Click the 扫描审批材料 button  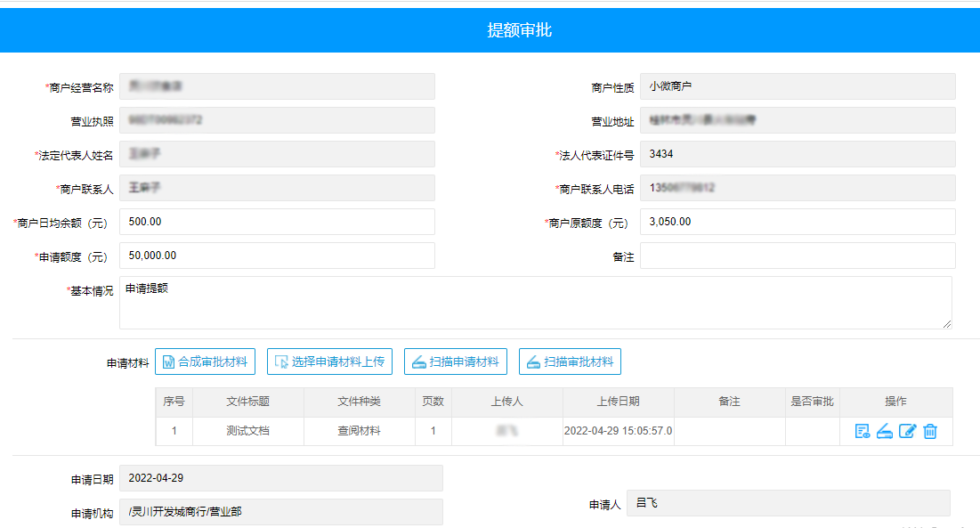coord(570,361)
